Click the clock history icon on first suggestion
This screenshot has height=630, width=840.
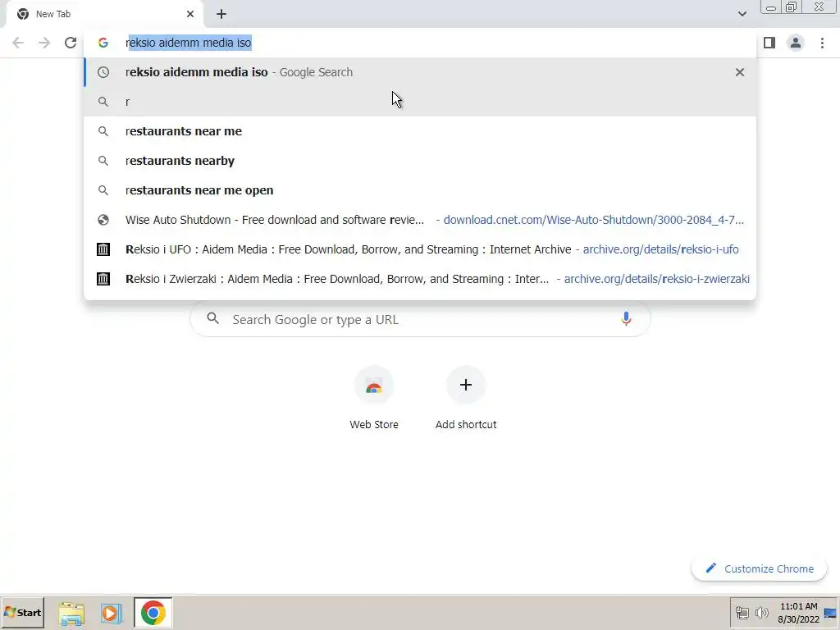[103, 72]
